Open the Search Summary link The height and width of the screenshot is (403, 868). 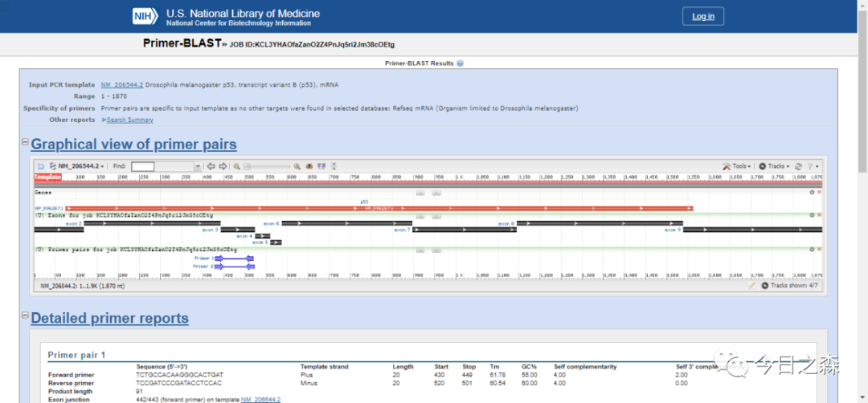pyautogui.click(x=129, y=120)
